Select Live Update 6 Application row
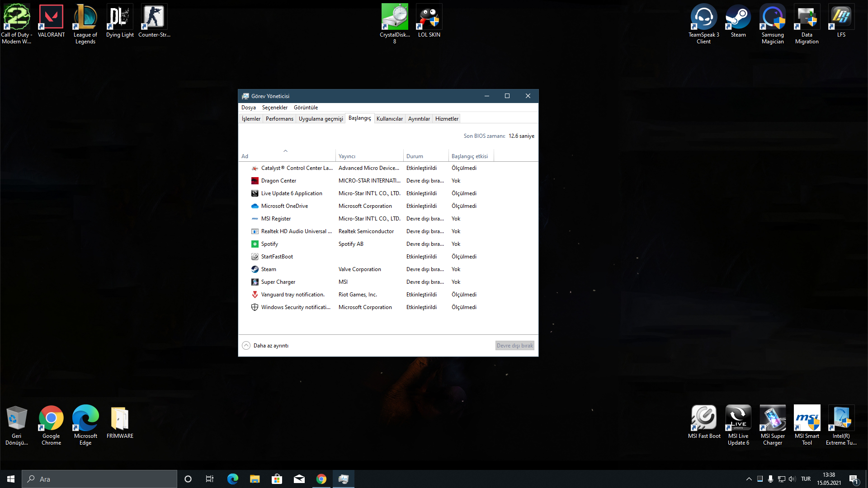Image resolution: width=868 pixels, height=488 pixels. [x=388, y=193]
